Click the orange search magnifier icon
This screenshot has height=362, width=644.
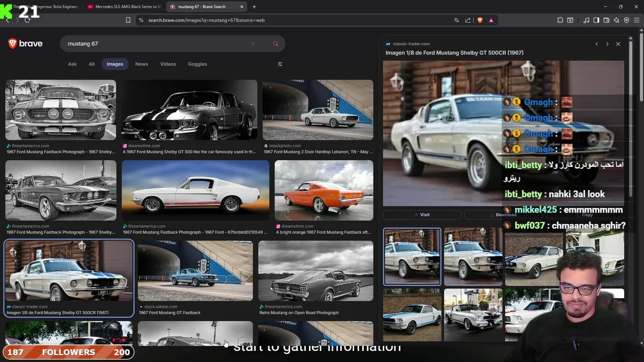[x=275, y=44]
